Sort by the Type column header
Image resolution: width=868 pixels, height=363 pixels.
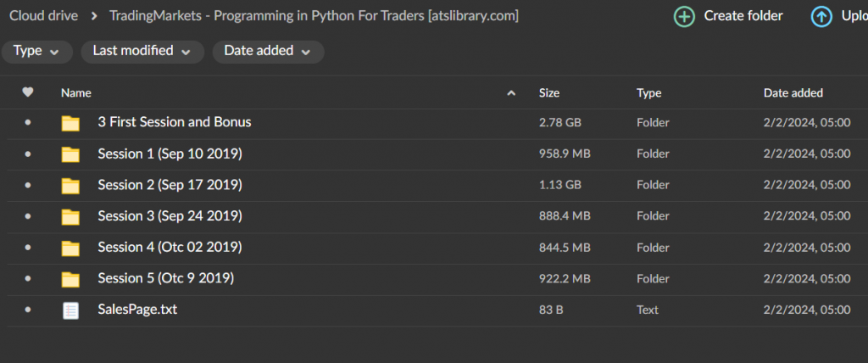coord(648,93)
